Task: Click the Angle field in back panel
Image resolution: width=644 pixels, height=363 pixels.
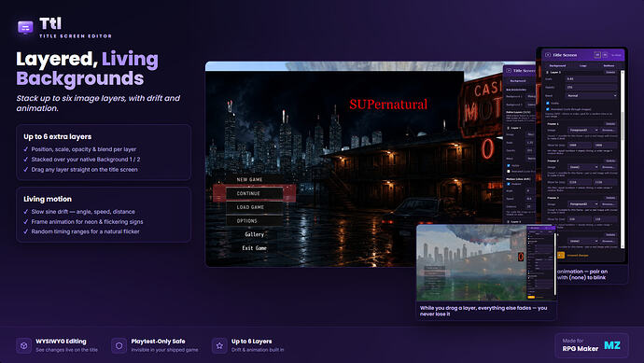Action: (x=530, y=190)
